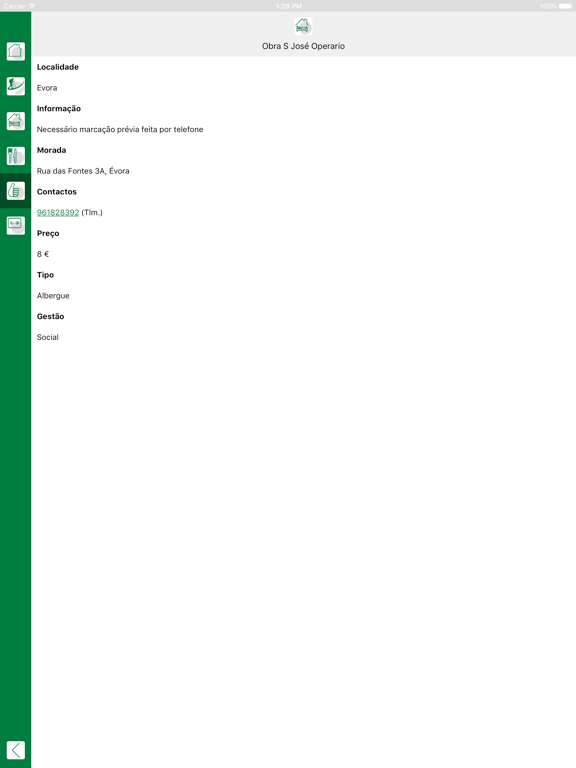Select the 'Contactos' heading
The width and height of the screenshot is (576, 768).
tap(57, 192)
